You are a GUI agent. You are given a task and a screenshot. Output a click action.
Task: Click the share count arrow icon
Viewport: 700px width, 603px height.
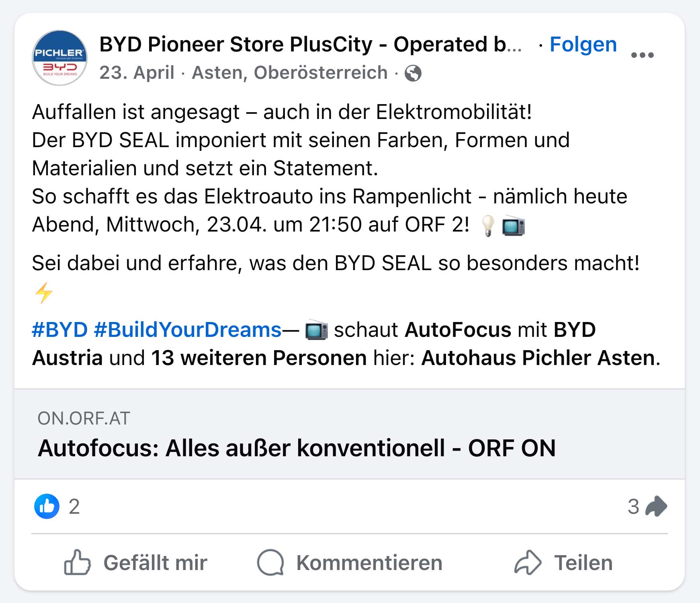656,506
